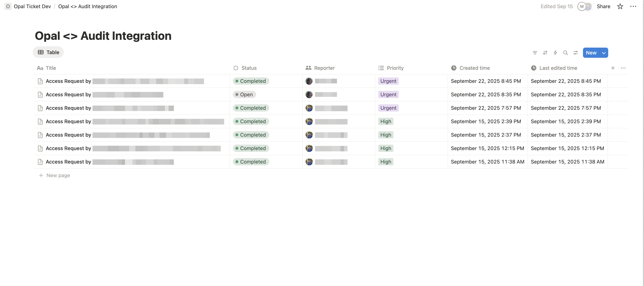
Task: Open view settings sliders icon
Action: pos(576,53)
